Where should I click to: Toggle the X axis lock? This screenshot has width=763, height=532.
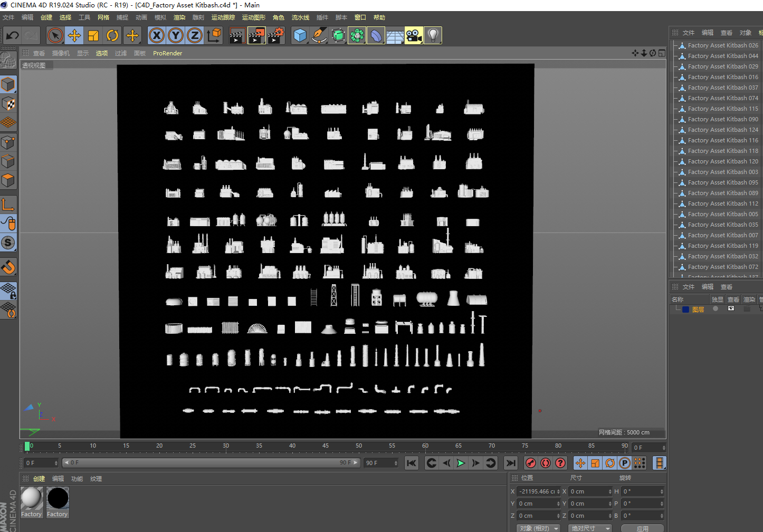click(x=157, y=36)
